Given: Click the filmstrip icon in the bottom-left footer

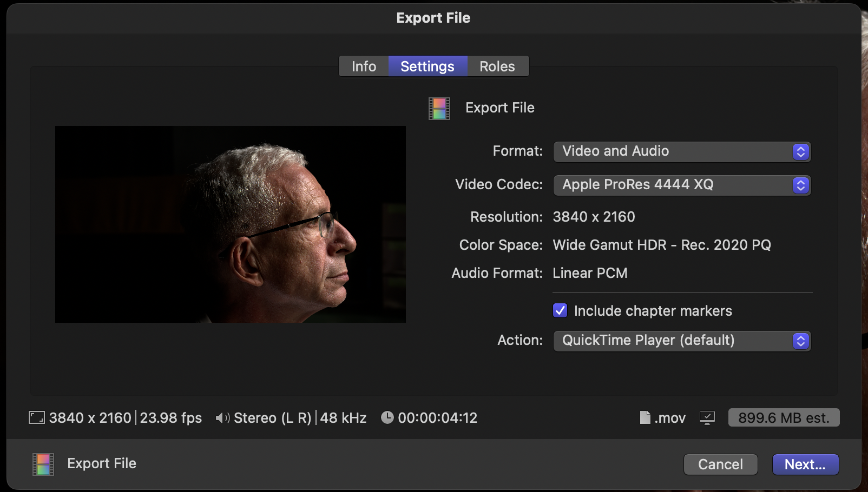Looking at the screenshot, I should point(43,464).
